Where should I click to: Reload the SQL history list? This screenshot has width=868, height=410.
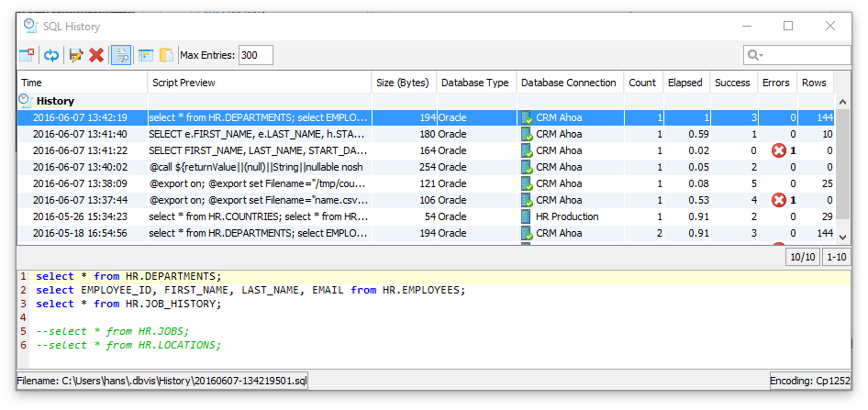point(51,55)
